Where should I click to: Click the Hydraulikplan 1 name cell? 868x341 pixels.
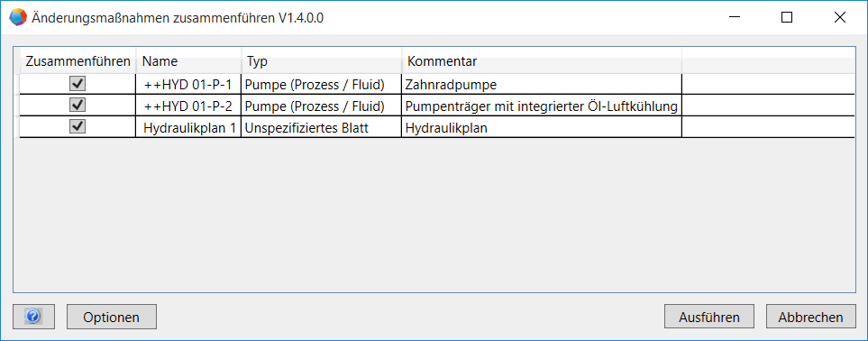point(188,127)
